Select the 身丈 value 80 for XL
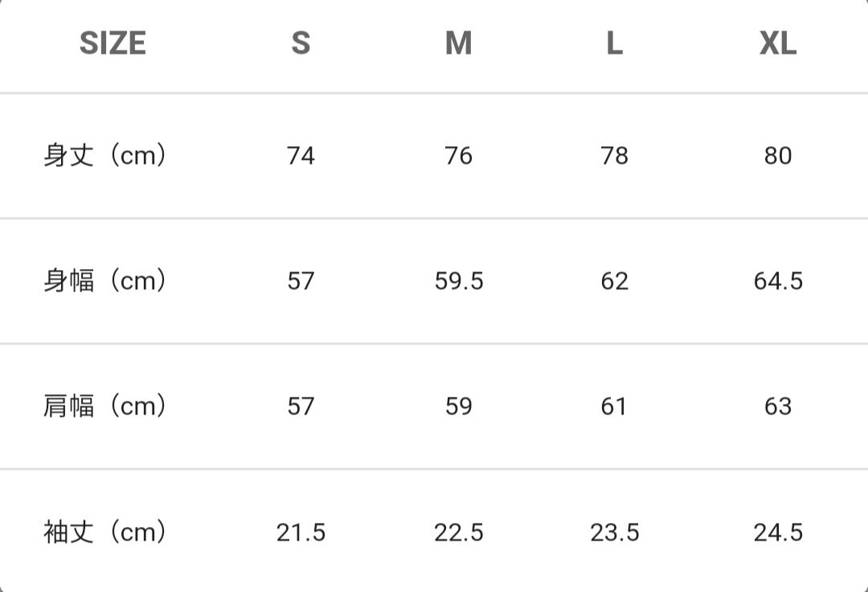 pyautogui.click(x=778, y=156)
